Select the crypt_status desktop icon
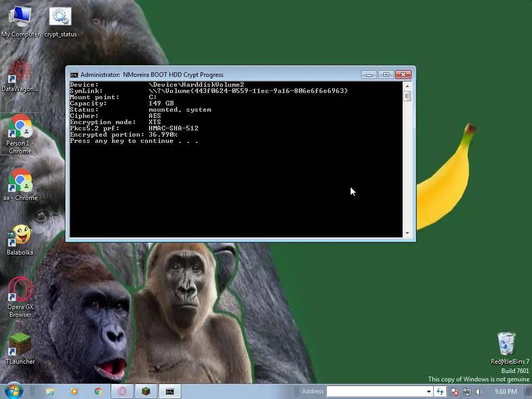Viewport: 532px width, 399px height. (x=60, y=22)
